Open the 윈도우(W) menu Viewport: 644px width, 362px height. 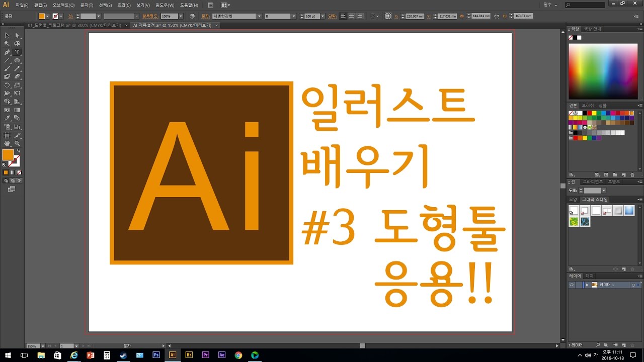point(165,5)
